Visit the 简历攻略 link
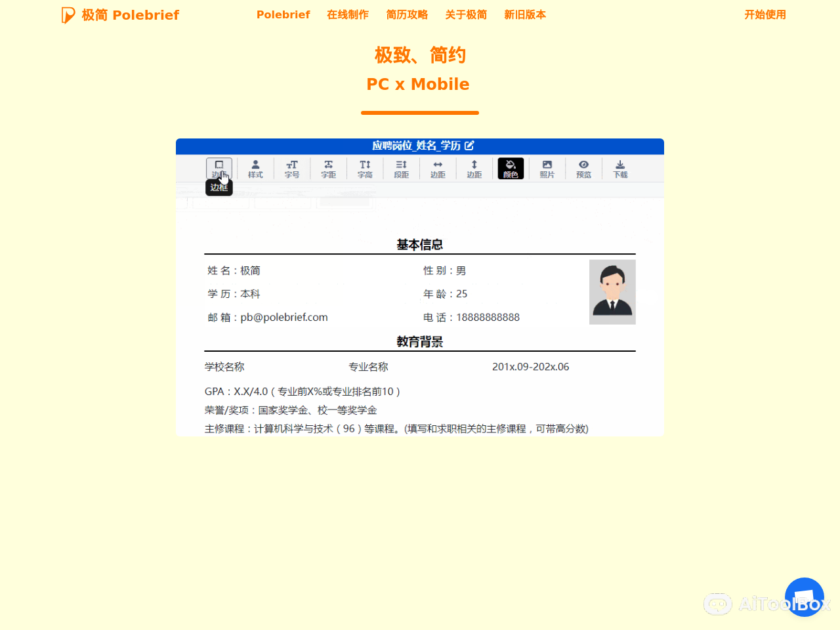840x630 pixels. click(407, 14)
